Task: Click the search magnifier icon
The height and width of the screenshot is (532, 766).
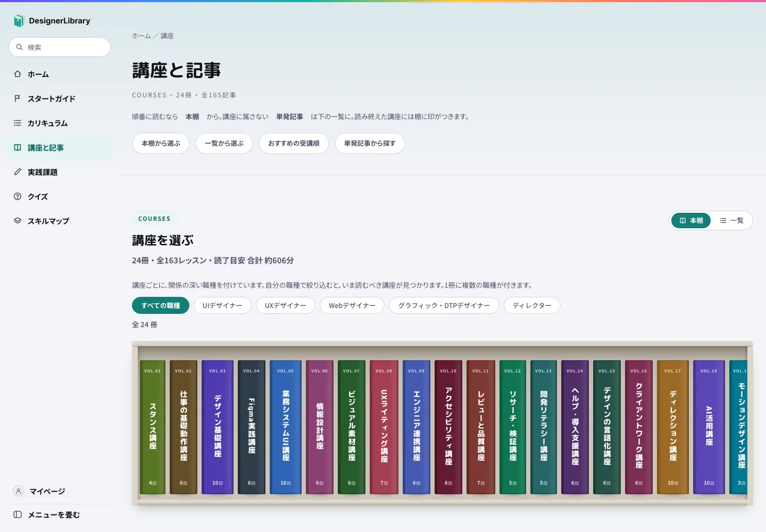Action: point(20,47)
